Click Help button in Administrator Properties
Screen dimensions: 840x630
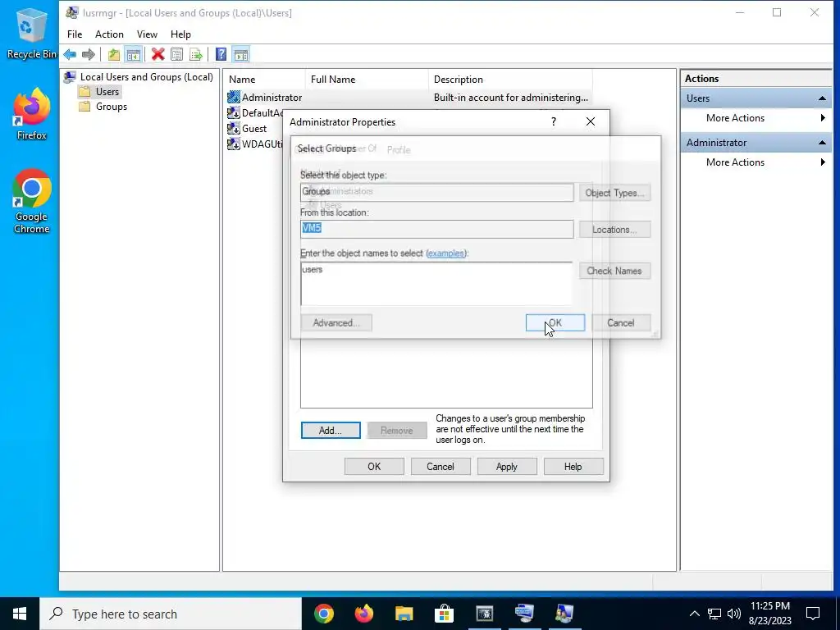pyautogui.click(x=573, y=467)
